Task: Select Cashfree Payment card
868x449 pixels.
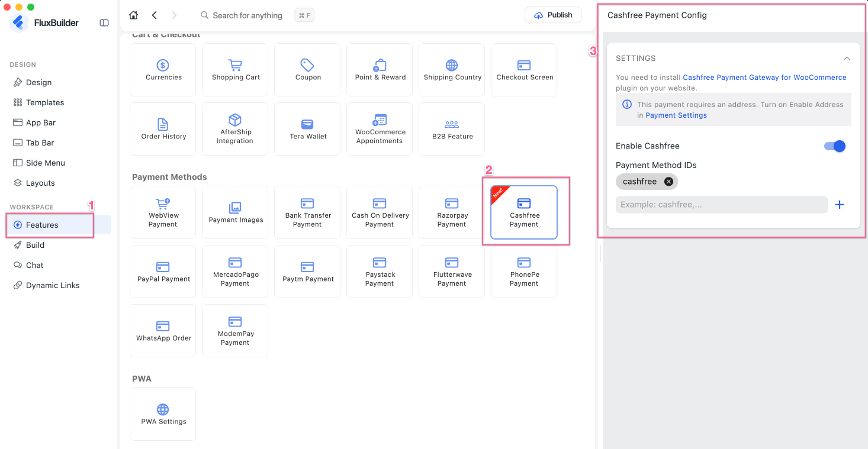Action: click(524, 212)
